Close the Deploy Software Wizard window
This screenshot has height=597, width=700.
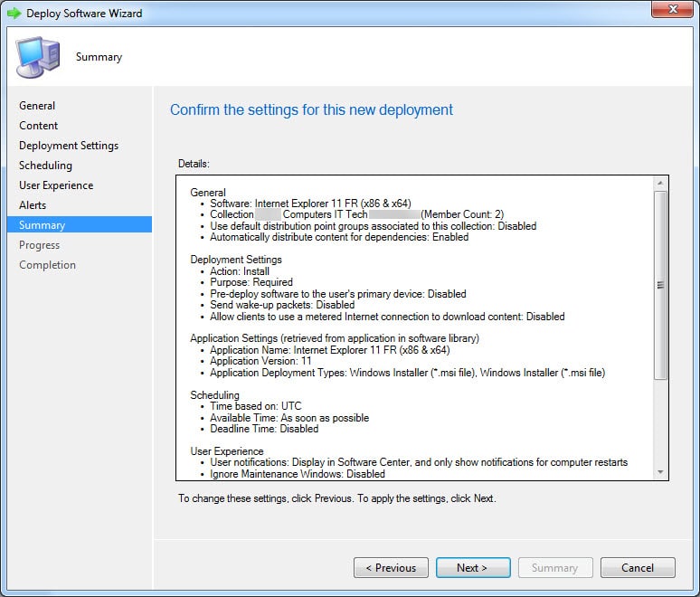(673, 9)
